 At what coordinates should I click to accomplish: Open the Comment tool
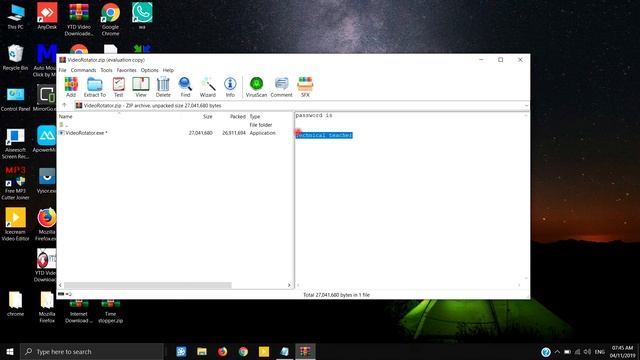pyautogui.click(x=281, y=87)
